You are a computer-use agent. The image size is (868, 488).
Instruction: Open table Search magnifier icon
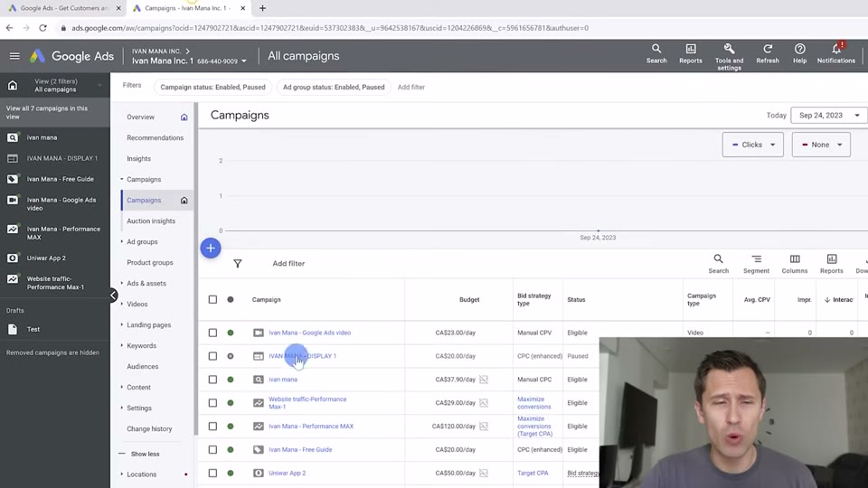click(x=718, y=264)
